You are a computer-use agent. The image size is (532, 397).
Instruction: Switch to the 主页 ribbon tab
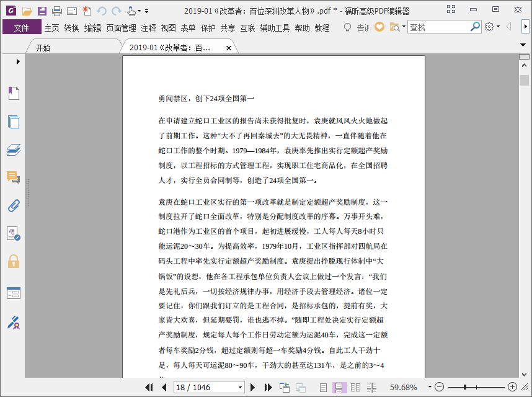point(52,28)
